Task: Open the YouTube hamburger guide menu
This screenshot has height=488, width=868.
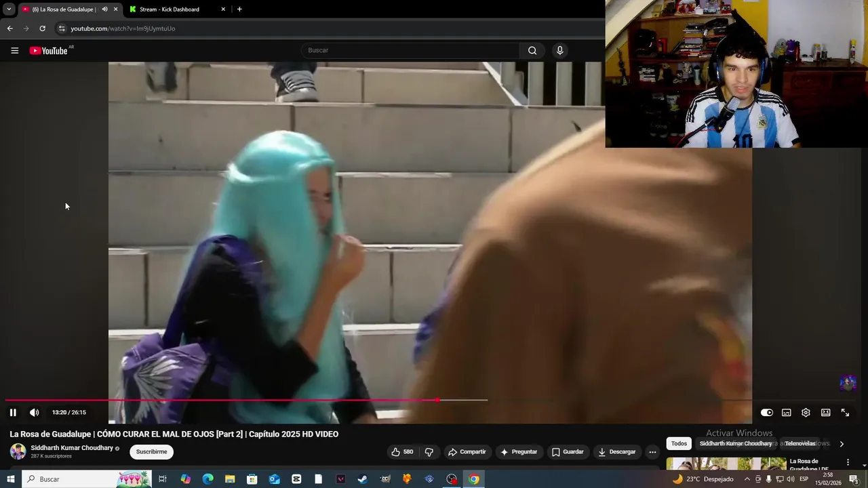Action: coord(14,50)
